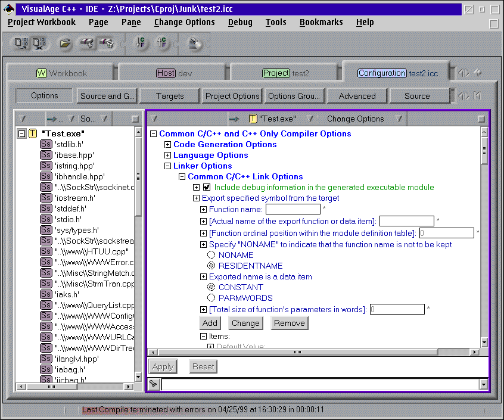Expand Code Generation Options
This screenshot has width=504, height=420.
[x=168, y=145]
